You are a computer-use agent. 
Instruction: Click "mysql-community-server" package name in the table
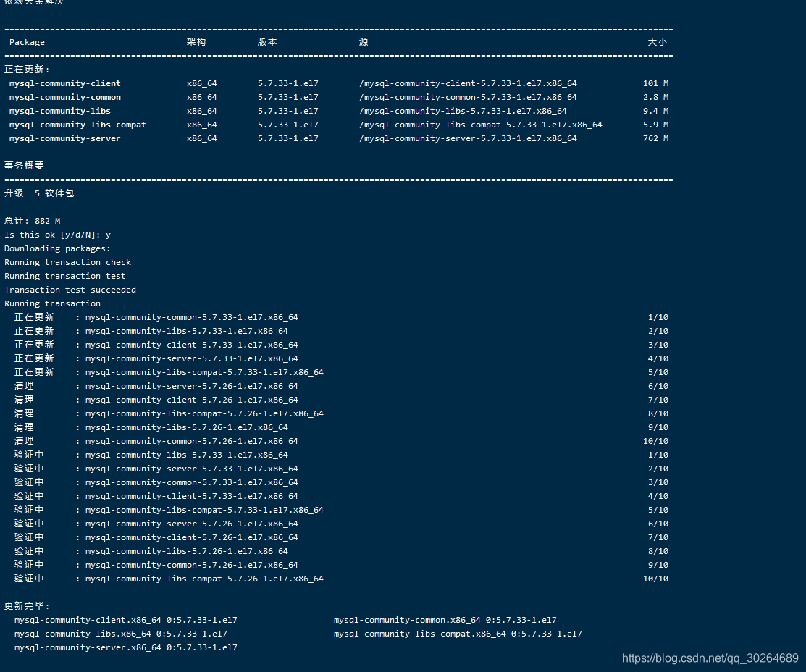pos(64,138)
